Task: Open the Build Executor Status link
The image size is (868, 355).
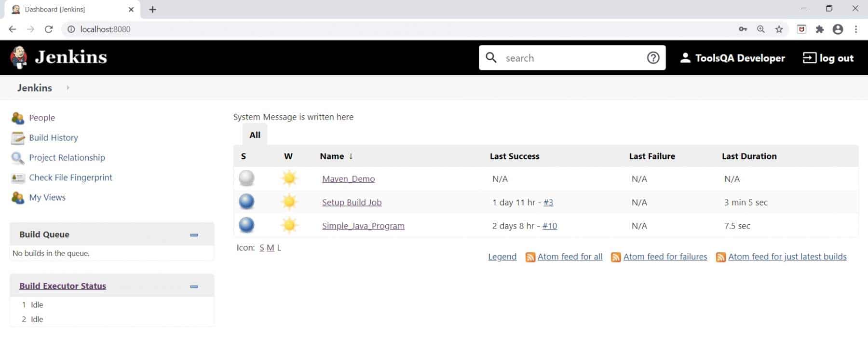Action: click(63, 286)
